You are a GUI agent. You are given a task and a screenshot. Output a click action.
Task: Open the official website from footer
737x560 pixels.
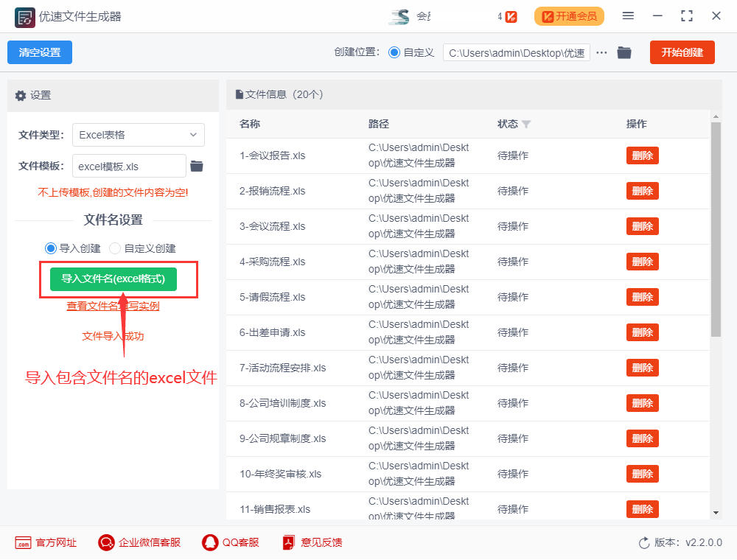point(45,542)
